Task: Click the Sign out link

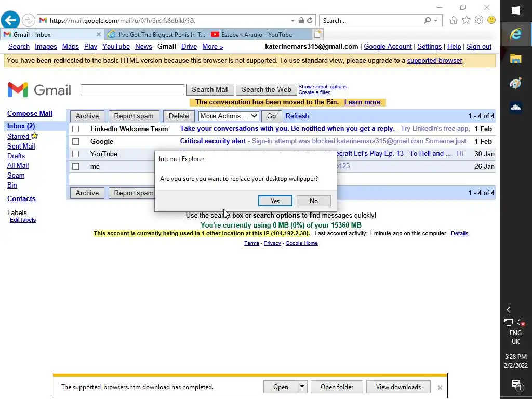Action: [x=479, y=46]
